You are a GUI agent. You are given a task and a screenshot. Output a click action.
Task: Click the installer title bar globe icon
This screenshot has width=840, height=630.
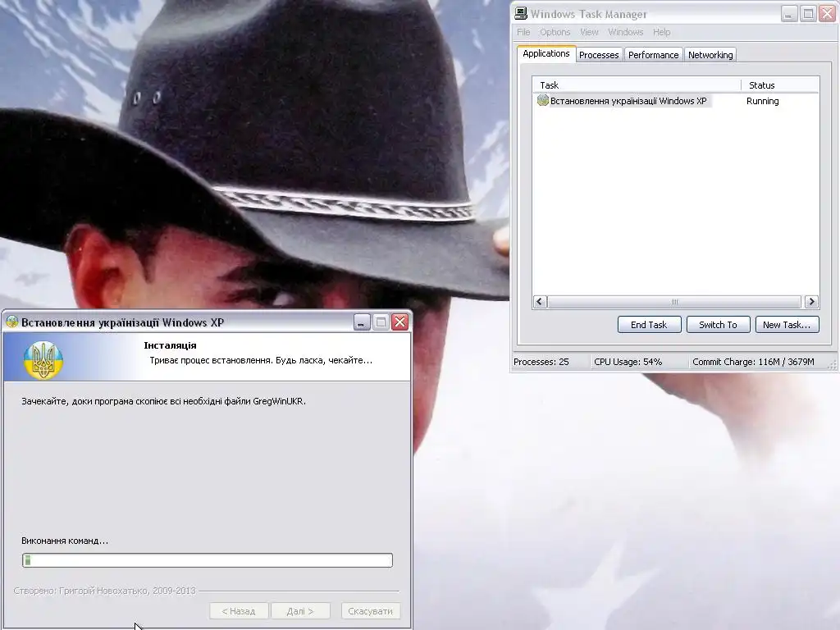[x=11, y=322]
